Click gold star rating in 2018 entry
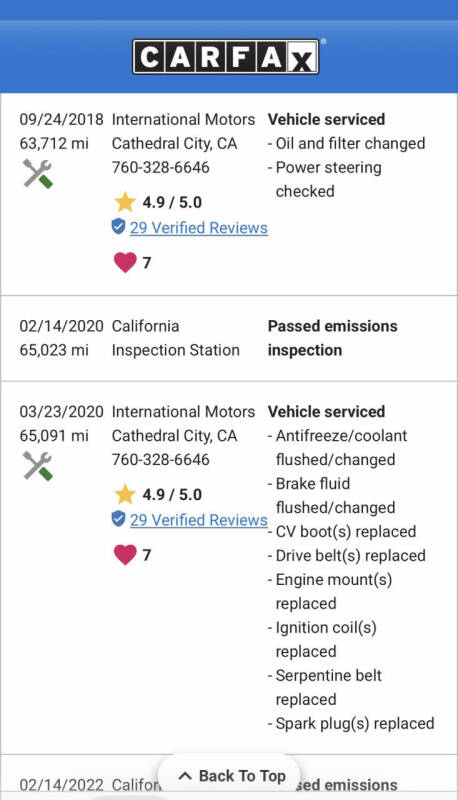458x800 pixels. [x=124, y=202]
